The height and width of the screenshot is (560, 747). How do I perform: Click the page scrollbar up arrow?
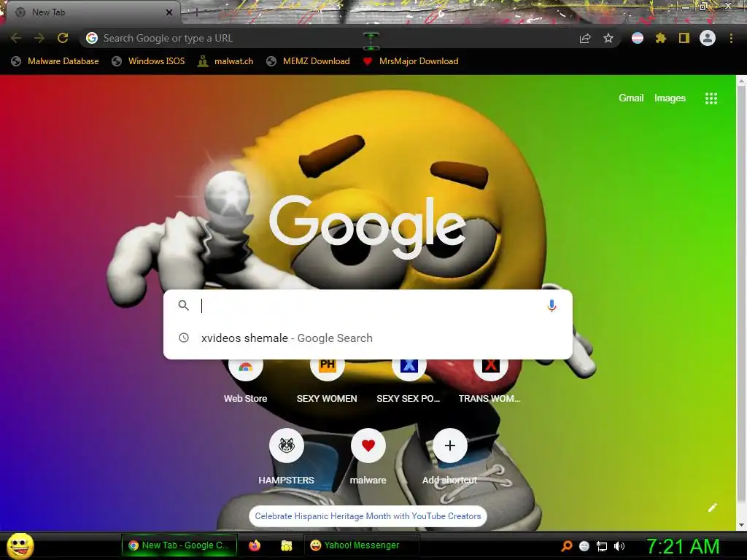click(741, 82)
